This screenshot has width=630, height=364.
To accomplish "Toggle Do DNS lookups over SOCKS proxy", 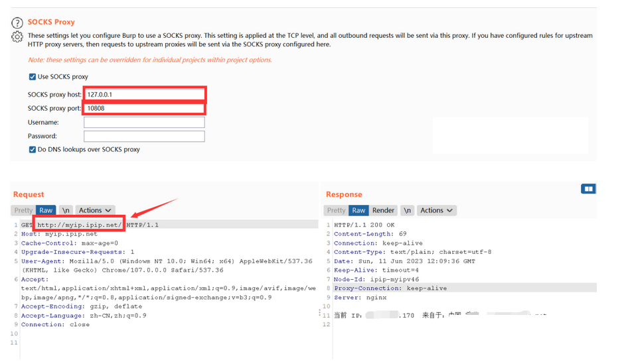I will pos(33,150).
